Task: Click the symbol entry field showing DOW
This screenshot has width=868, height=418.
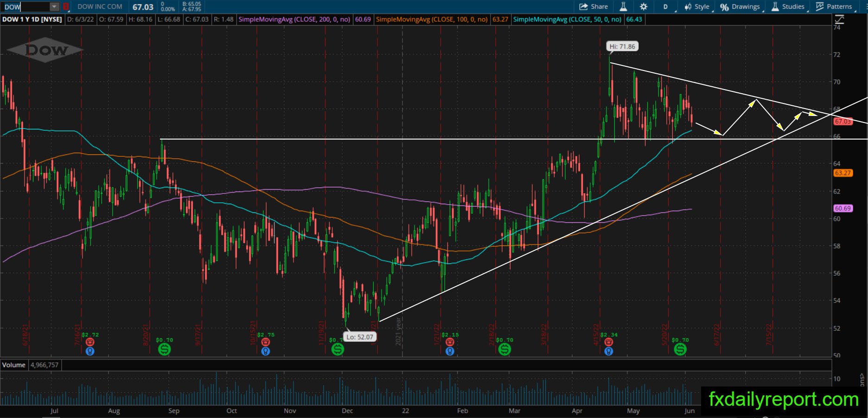Action: pos(26,7)
